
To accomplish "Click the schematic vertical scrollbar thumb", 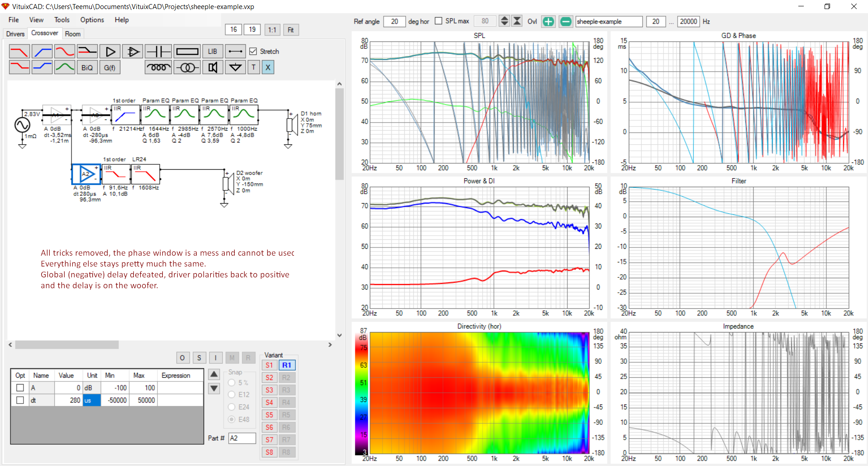I will pos(339,134).
